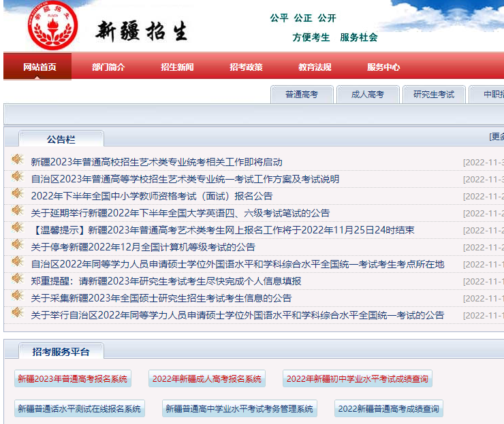This screenshot has width=504, height=424.
Task: Click speaker icon beside 关于采集新疆2023年 notice
Action: (17, 295)
